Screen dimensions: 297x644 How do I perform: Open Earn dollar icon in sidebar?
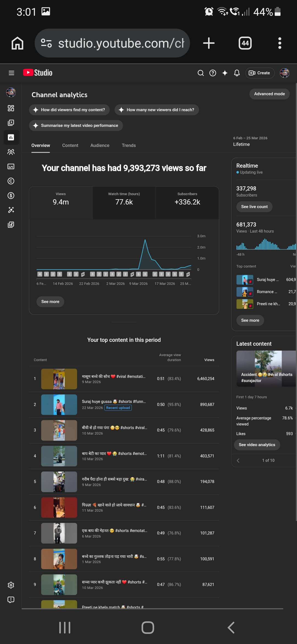(11, 196)
